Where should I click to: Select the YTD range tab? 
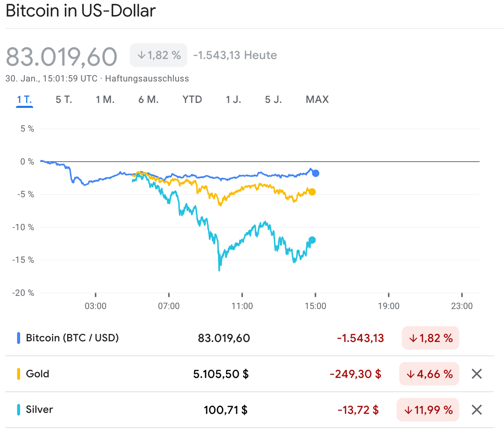click(x=192, y=99)
